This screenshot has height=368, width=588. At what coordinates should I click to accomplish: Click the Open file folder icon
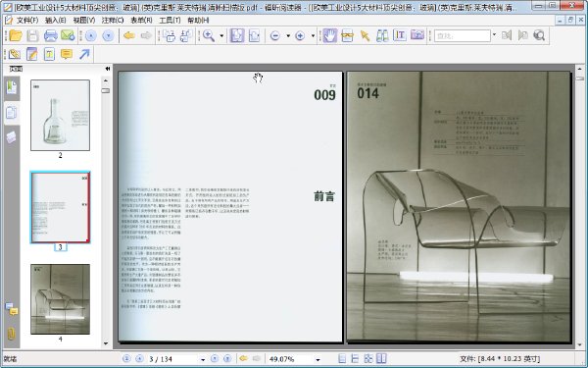coord(16,35)
